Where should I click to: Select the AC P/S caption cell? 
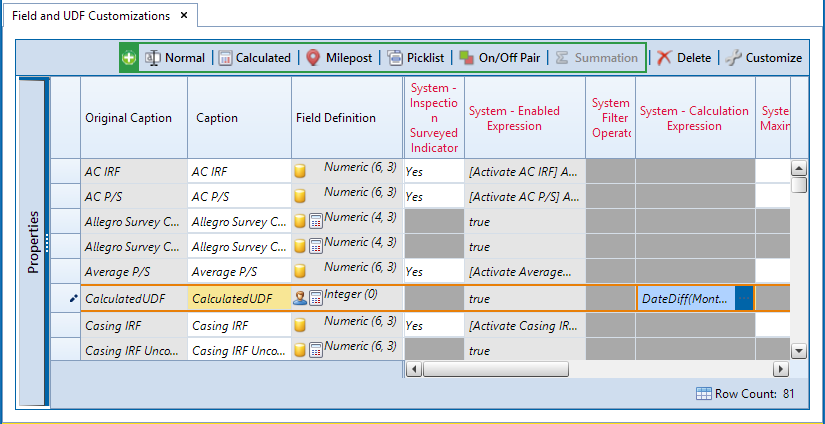pyautogui.click(x=239, y=196)
